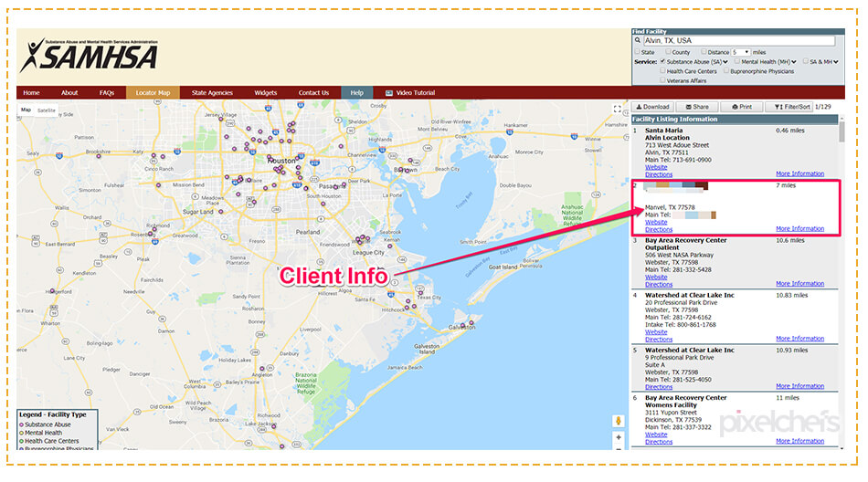Zoom in the map with the plus button
This screenshot has height=482, width=868.
click(x=619, y=437)
